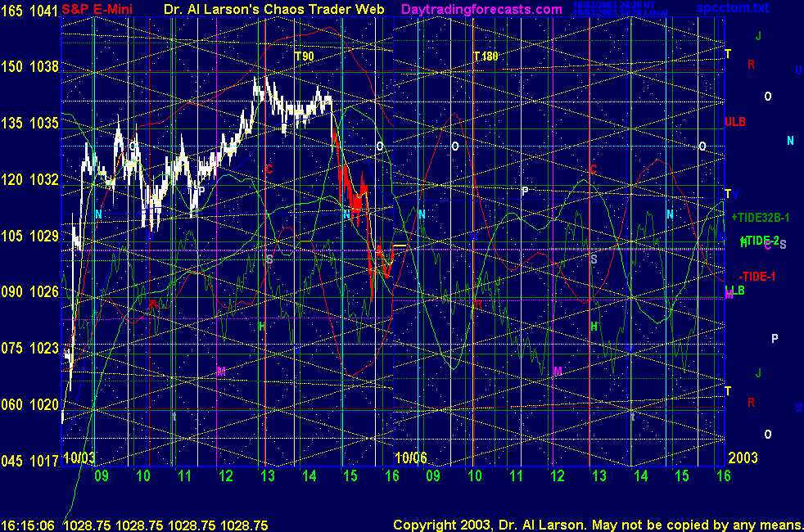Select the "10/06" session date label
The width and height of the screenshot is (804, 532).
[411, 458]
